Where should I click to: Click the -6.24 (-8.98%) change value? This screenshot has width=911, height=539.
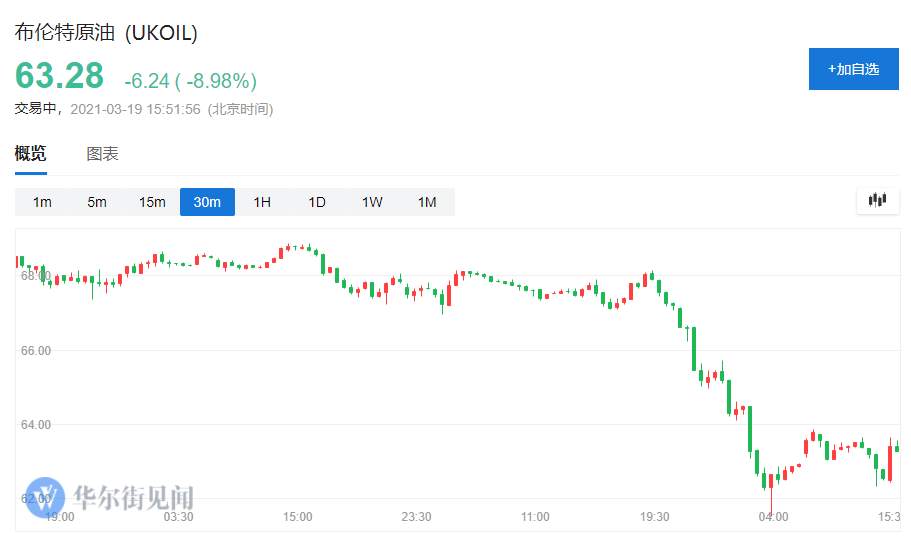pos(191,81)
